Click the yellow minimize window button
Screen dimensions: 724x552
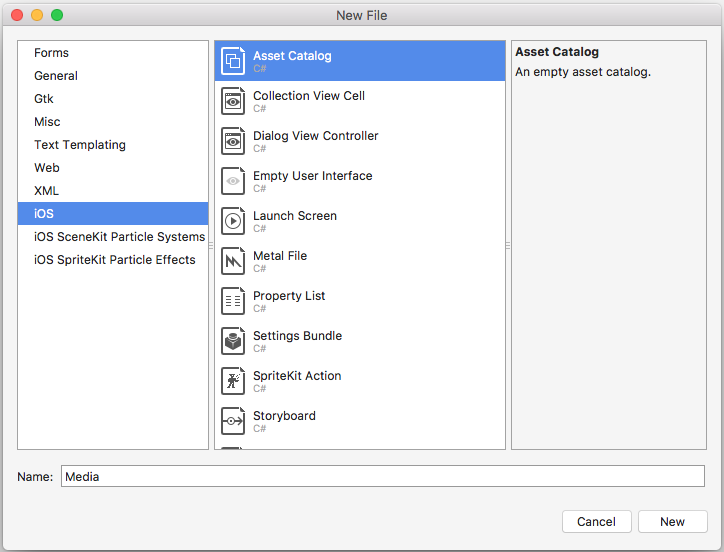(37, 15)
